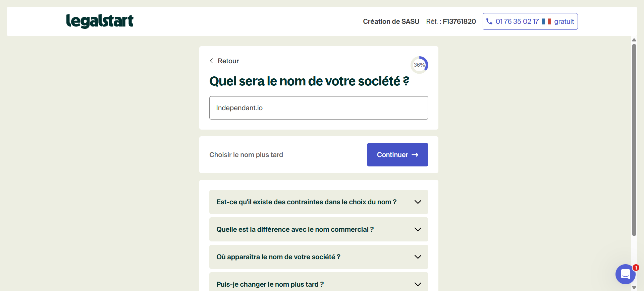644x291 pixels.
Task: Click the back arrow chevron beside Retour
Action: [212, 61]
